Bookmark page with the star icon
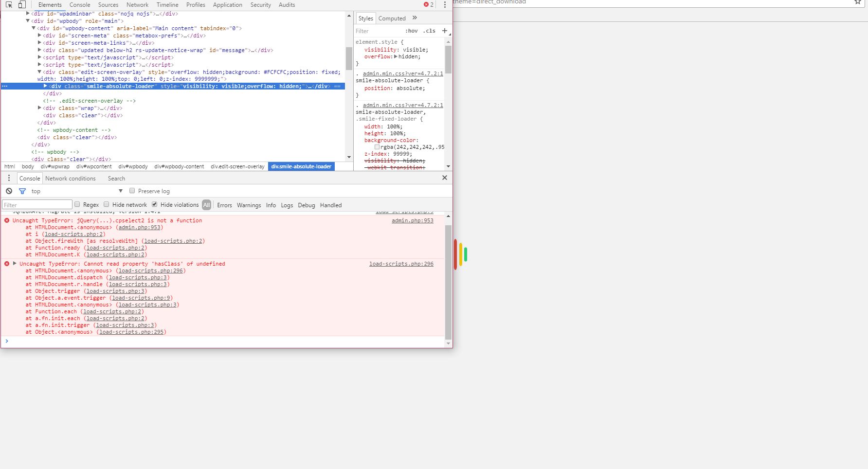The height and width of the screenshot is (469, 868). point(858,2)
